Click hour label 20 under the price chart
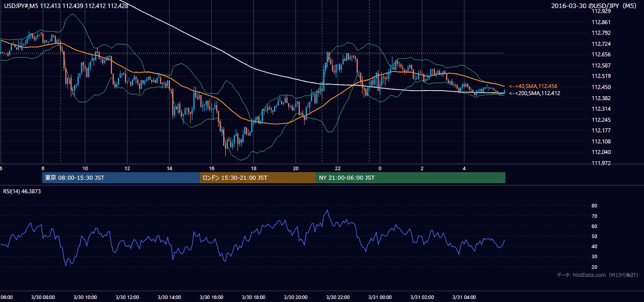This screenshot has height=302, width=644. coord(296,168)
